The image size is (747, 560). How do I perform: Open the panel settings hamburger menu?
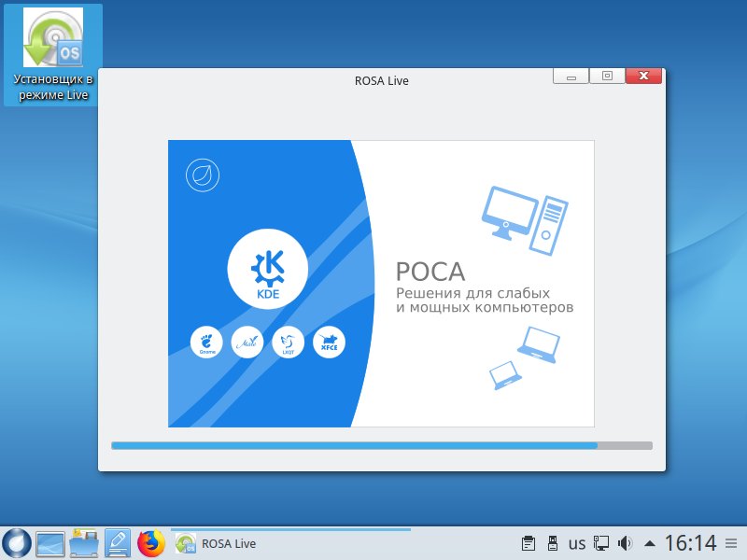pyautogui.click(x=731, y=543)
